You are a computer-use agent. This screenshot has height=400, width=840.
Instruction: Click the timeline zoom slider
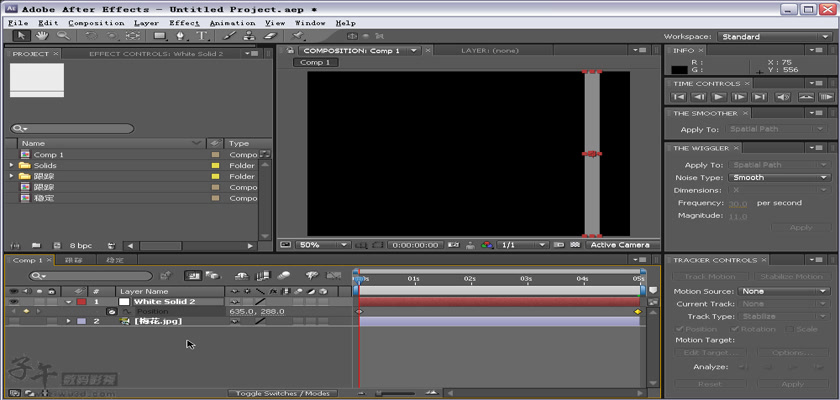(396, 394)
